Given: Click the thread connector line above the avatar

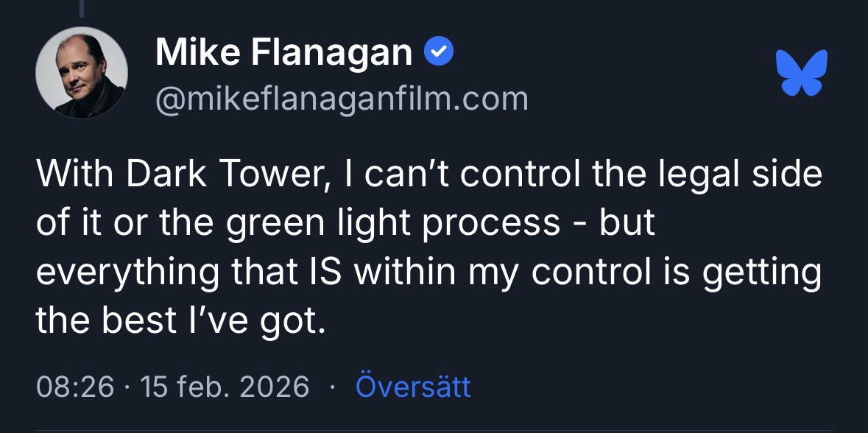Looking at the screenshot, I should coord(82,7).
